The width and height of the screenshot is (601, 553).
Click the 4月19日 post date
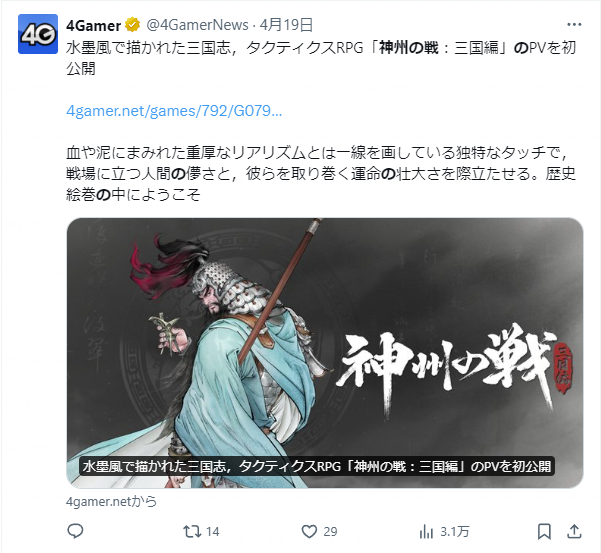pos(286,25)
